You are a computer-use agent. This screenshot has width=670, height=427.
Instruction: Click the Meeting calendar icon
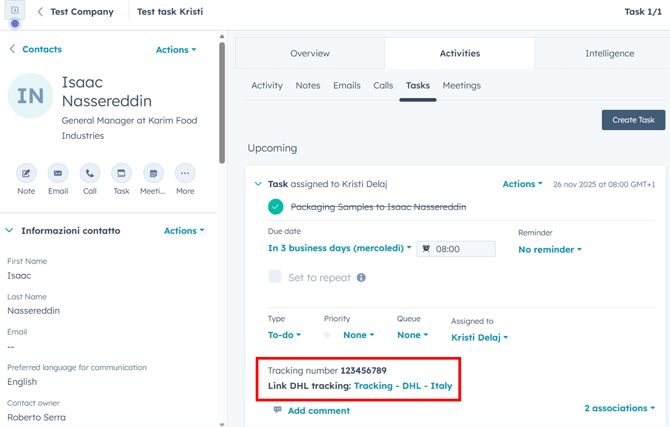coord(153,173)
